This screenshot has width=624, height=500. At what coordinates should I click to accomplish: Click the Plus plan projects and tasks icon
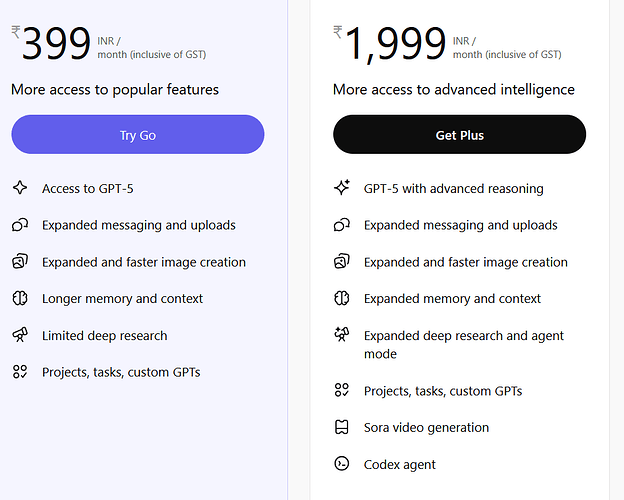pyautogui.click(x=342, y=390)
